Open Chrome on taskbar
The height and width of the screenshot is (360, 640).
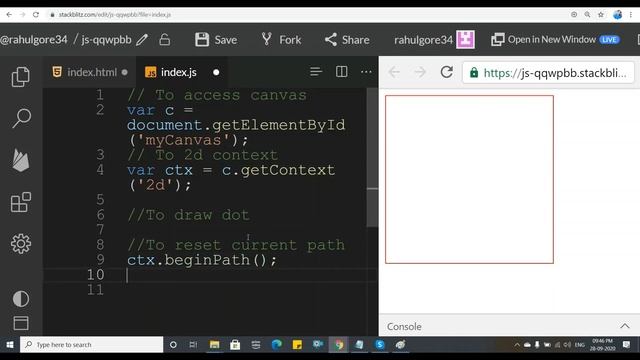click(x=339, y=344)
